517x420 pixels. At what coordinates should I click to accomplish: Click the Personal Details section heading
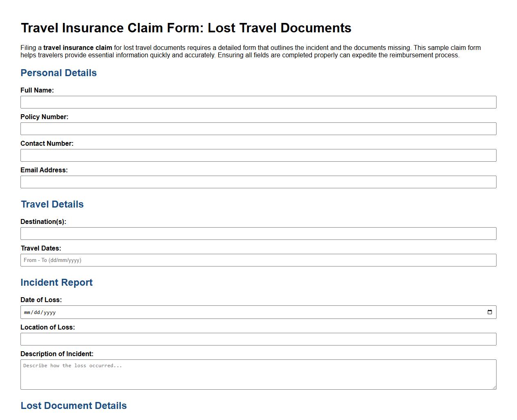(59, 73)
